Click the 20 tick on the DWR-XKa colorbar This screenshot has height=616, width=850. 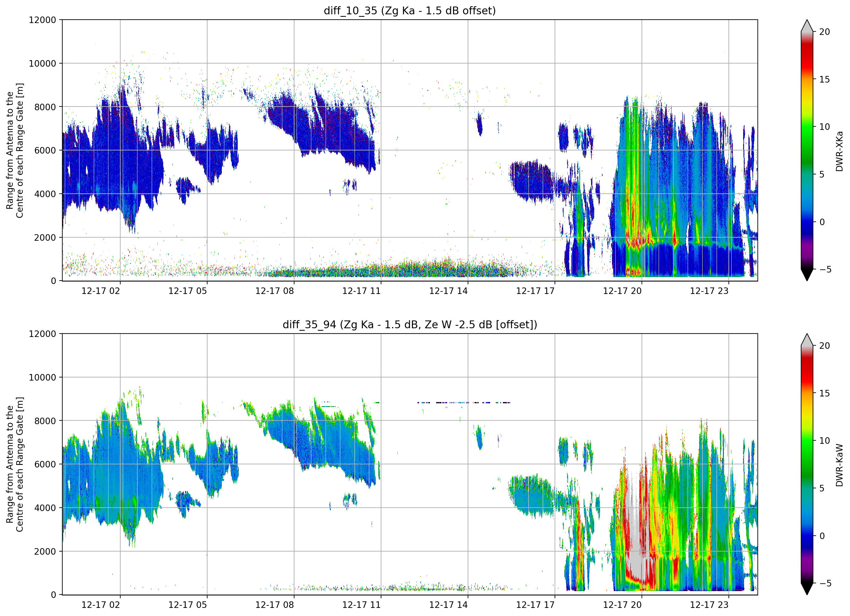pyautogui.click(x=824, y=32)
